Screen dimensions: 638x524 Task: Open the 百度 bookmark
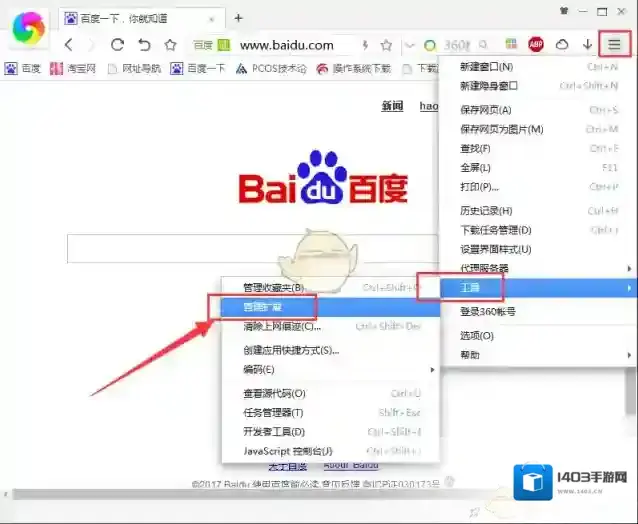coord(23,68)
